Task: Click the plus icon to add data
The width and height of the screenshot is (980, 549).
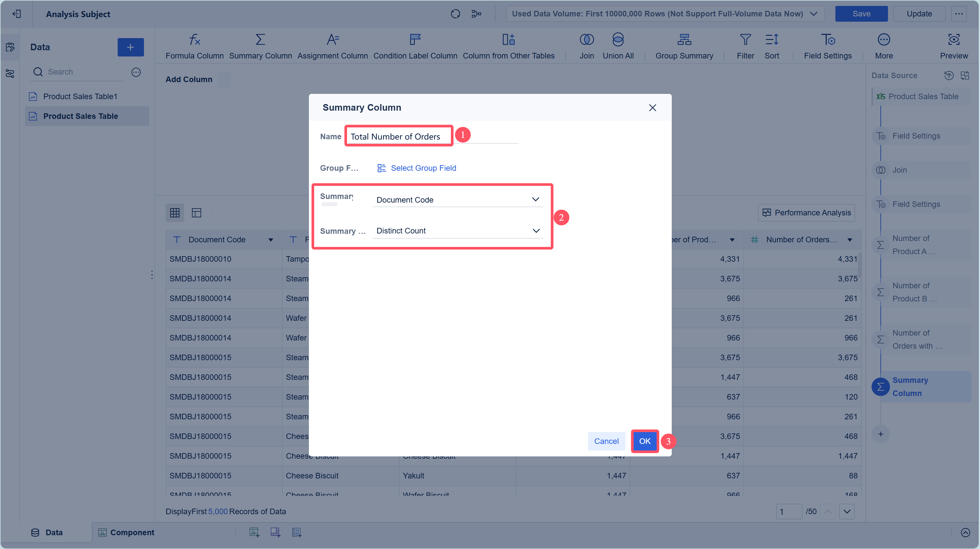Action: (130, 47)
